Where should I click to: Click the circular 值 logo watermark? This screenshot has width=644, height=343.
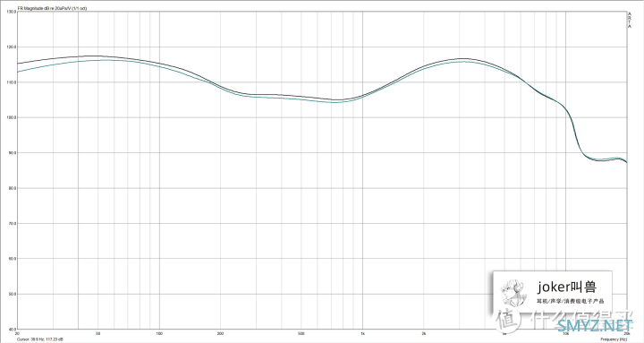(507, 320)
